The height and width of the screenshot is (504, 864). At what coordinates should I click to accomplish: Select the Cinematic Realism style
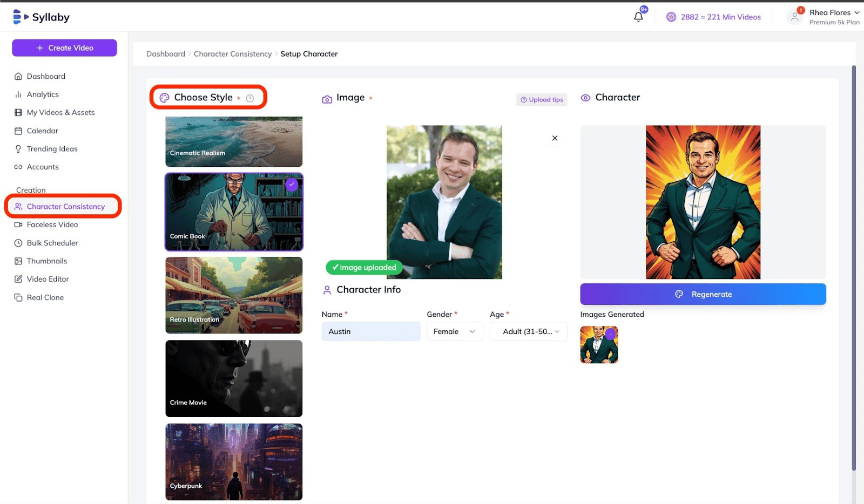[x=234, y=141]
